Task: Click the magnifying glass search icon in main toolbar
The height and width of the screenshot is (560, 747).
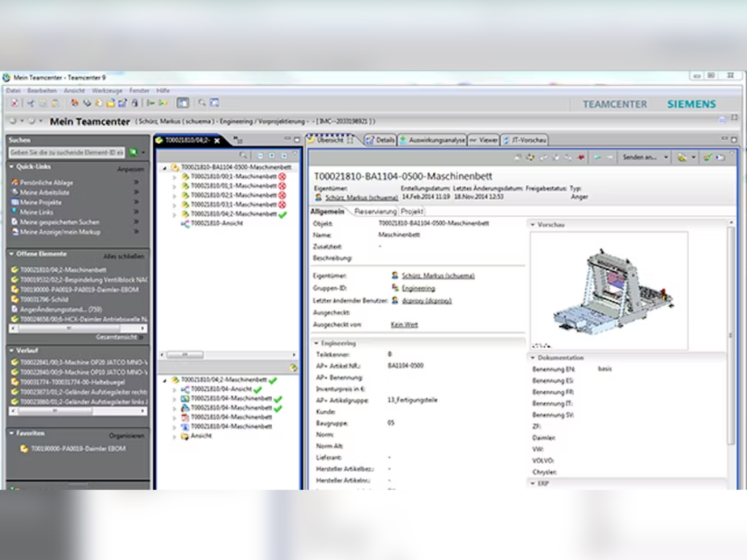Action: (202, 103)
